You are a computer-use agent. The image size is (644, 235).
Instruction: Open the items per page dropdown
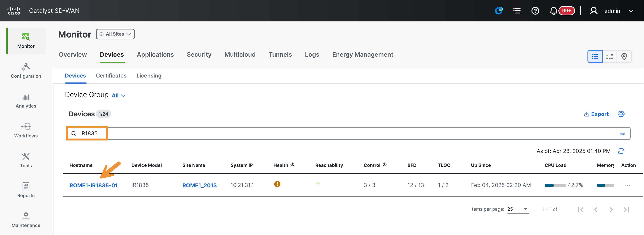(x=518, y=209)
